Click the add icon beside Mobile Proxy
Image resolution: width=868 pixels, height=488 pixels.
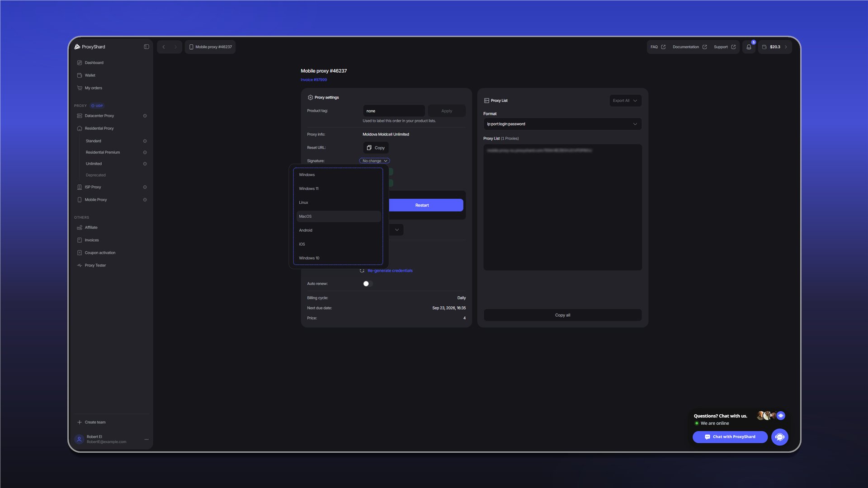145,200
